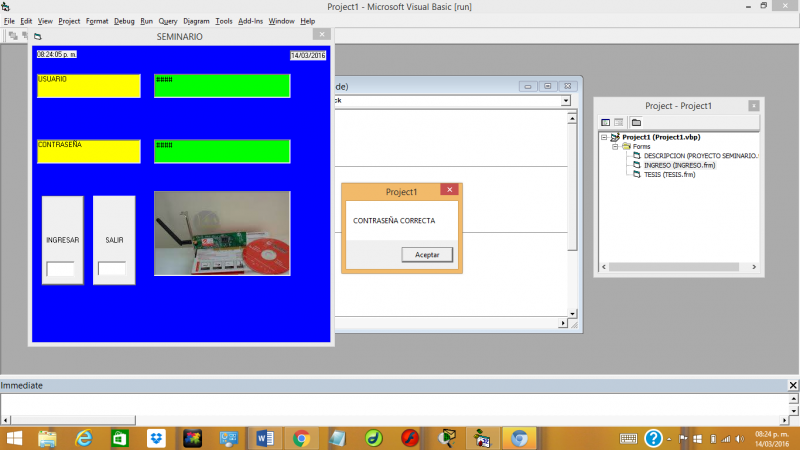Click the network card photo on the form
This screenshot has height=450, width=800.
point(222,234)
